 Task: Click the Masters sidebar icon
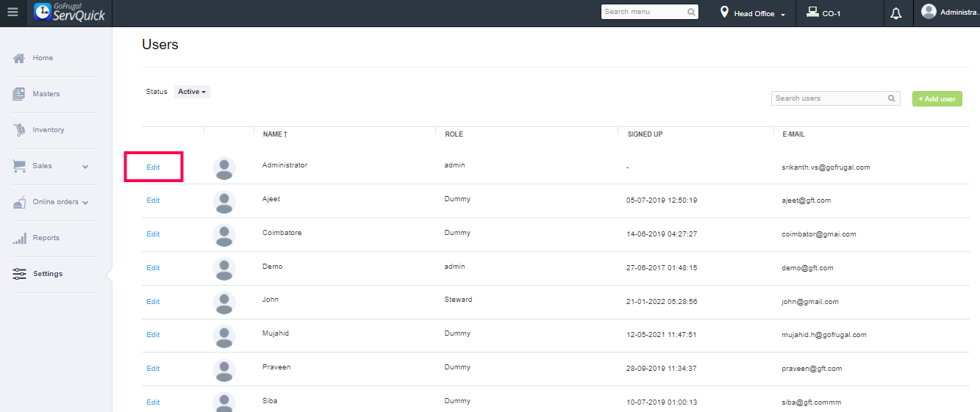19,94
